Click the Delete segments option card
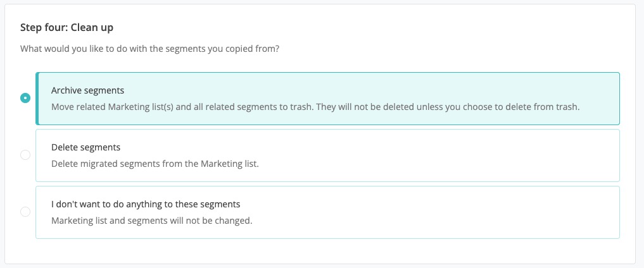Screen dimensions: 644x268 coord(328,155)
